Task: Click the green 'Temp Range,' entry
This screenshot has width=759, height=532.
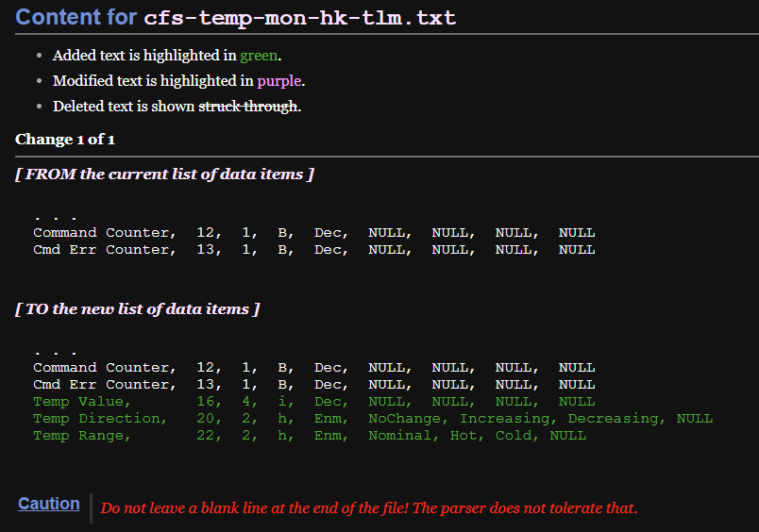Action: (x=81, y=436)
